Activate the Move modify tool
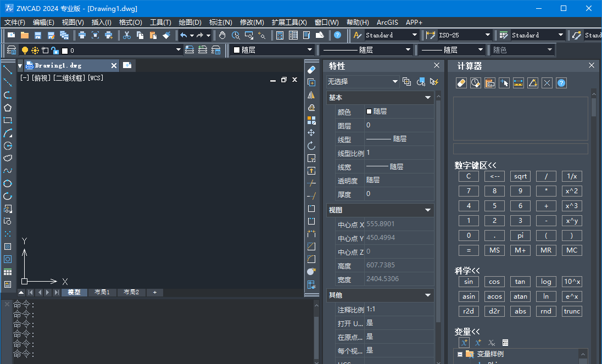 pos(311,133)
